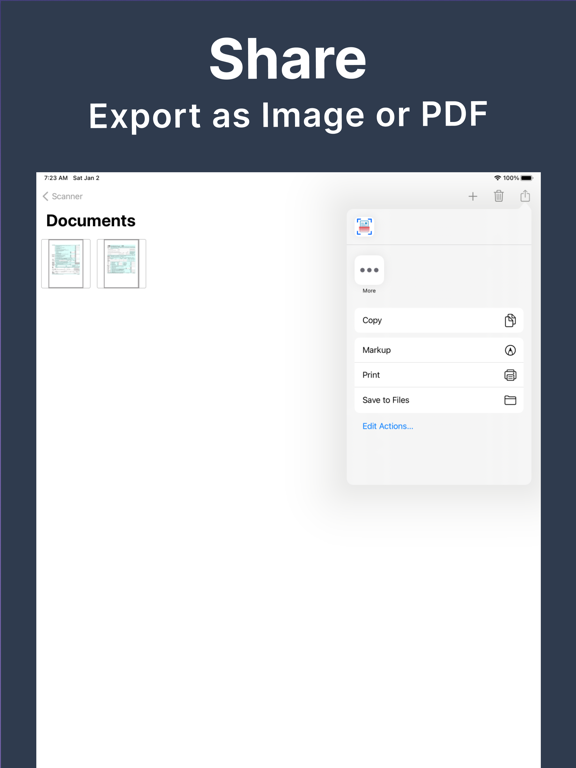The image size is (576, 768).
Task: Click the Sat Jan 2 date
Action: click(x=86, y=178)
